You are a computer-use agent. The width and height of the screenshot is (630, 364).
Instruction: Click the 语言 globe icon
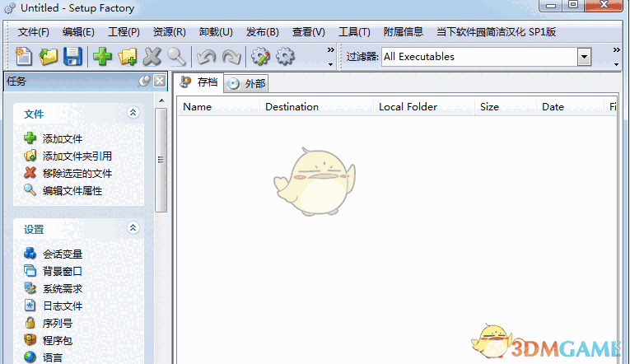pyautogui.click(x=30, y=357)
